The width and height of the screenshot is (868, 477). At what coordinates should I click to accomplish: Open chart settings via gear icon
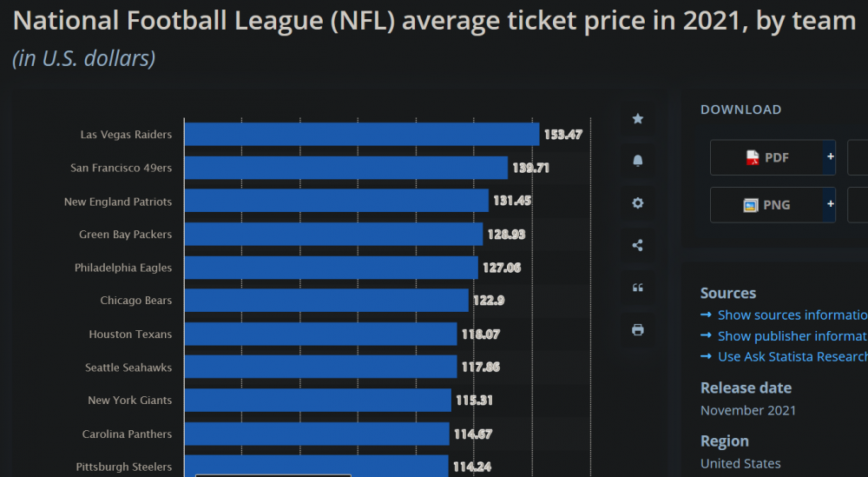point(638,203)
